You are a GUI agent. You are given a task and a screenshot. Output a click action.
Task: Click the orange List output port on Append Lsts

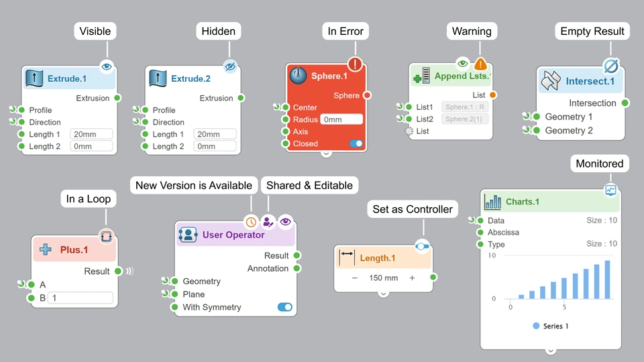point(493,95)
